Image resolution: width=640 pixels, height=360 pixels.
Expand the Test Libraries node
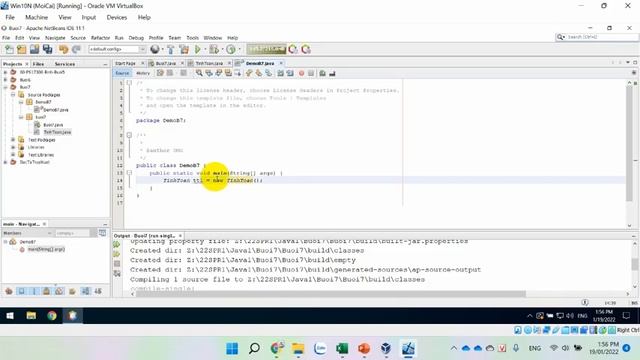point(13,155)
